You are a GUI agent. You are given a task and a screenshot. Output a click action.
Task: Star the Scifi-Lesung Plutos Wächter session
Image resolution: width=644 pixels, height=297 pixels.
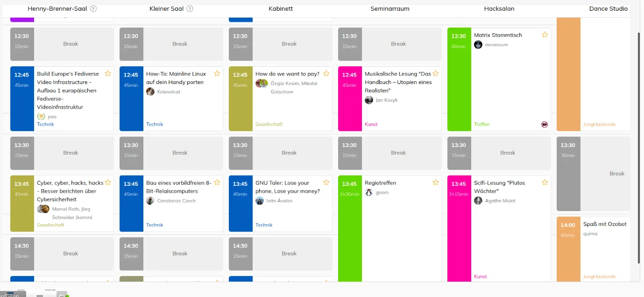(x=545, y=183)
